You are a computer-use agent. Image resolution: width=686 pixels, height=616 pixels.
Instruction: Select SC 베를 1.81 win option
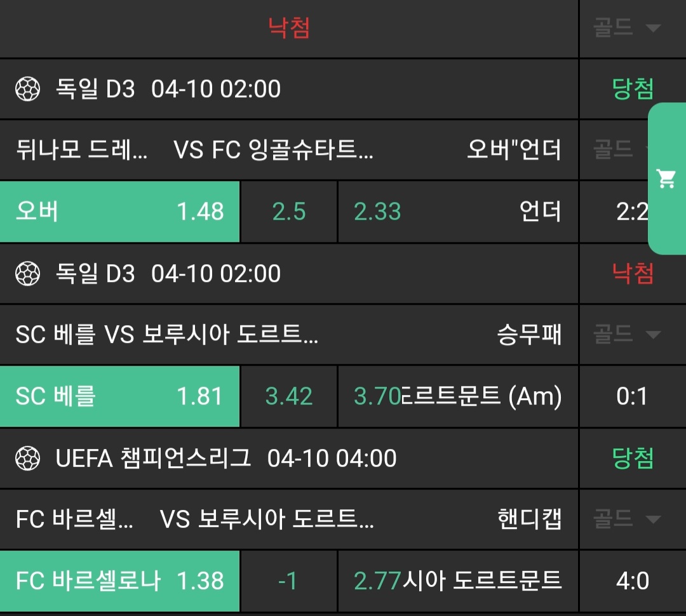(119, 396)
